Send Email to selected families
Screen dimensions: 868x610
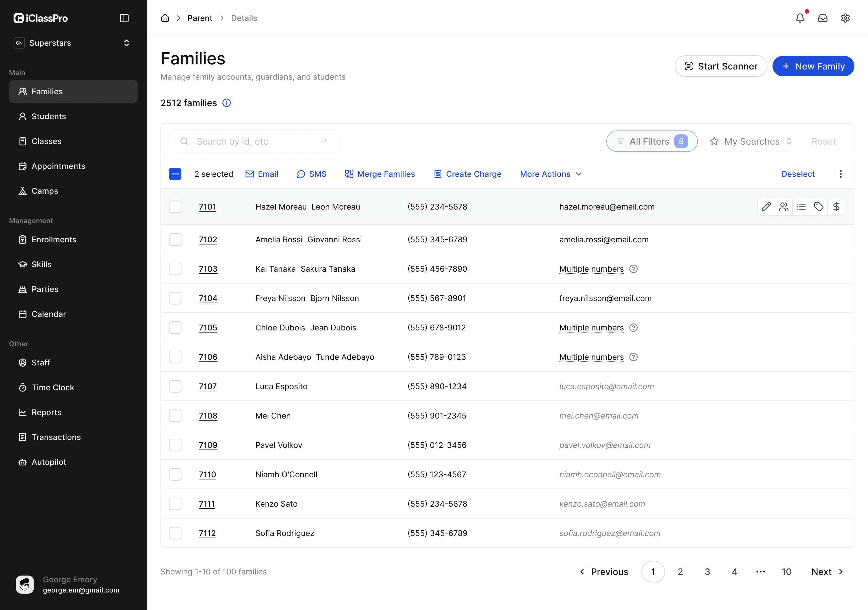click(262, 174)
